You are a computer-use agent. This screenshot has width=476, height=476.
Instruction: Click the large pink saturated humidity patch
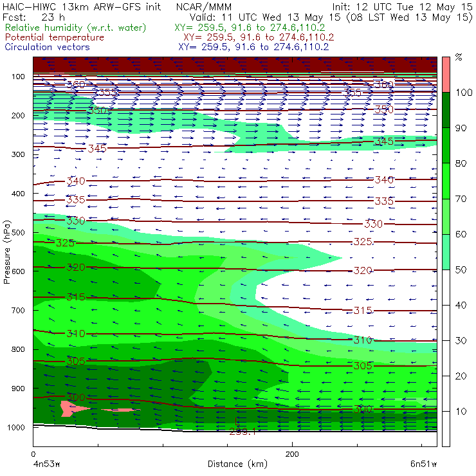click(x=69, y=408)
